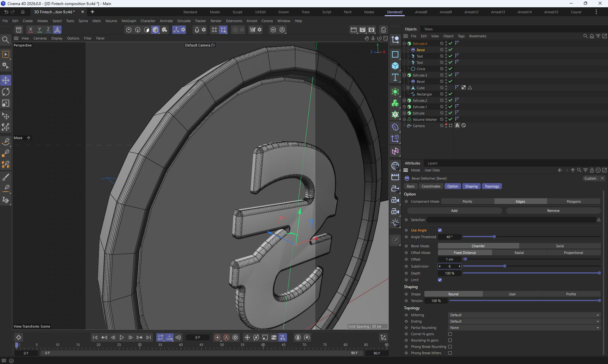Screen dimensions: 608x364
Task: Open the Mitering dropdown
Action: 524,315
